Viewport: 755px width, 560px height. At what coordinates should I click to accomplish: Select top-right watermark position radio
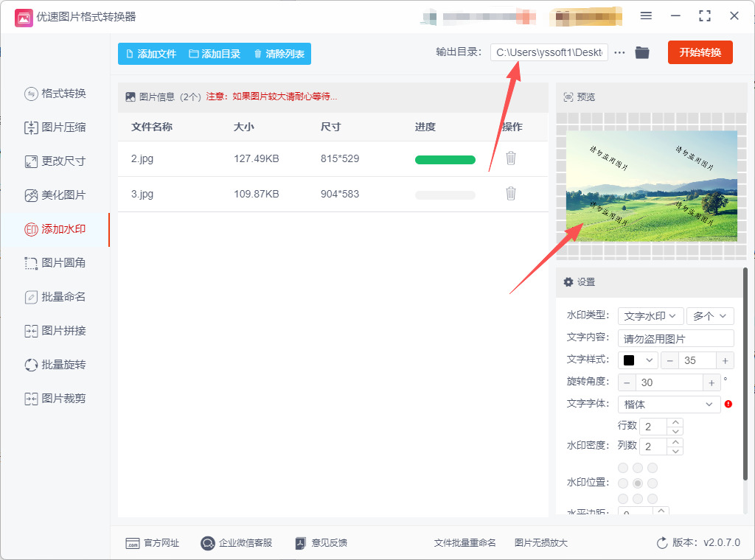point(653,468)
